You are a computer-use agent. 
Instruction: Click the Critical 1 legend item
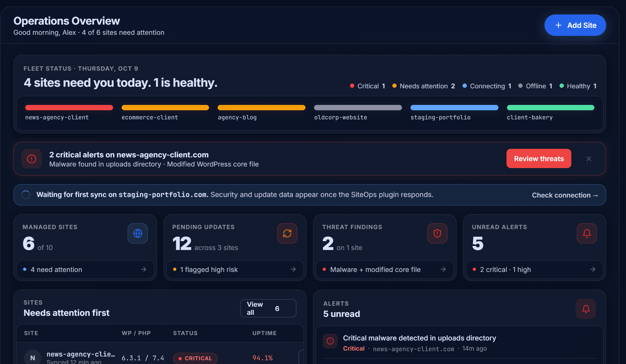368,86
